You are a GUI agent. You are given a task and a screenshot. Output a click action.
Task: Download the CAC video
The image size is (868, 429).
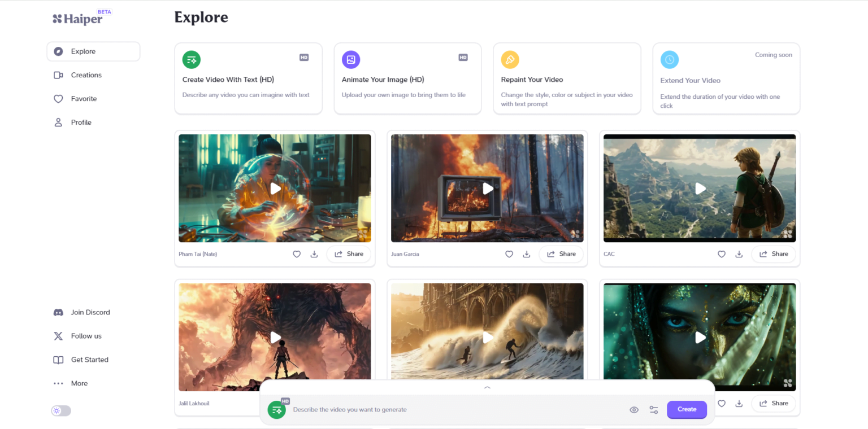(x=739, y=254)
